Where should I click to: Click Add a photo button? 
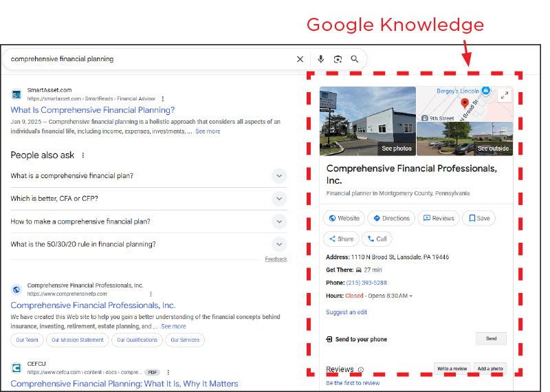tap(490, 369)
